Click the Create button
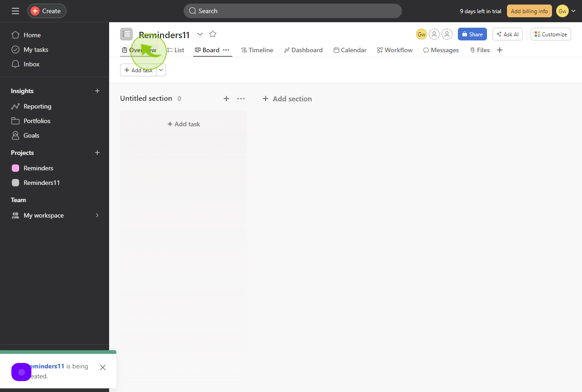 pyautogui.click(x=47, y=11)
